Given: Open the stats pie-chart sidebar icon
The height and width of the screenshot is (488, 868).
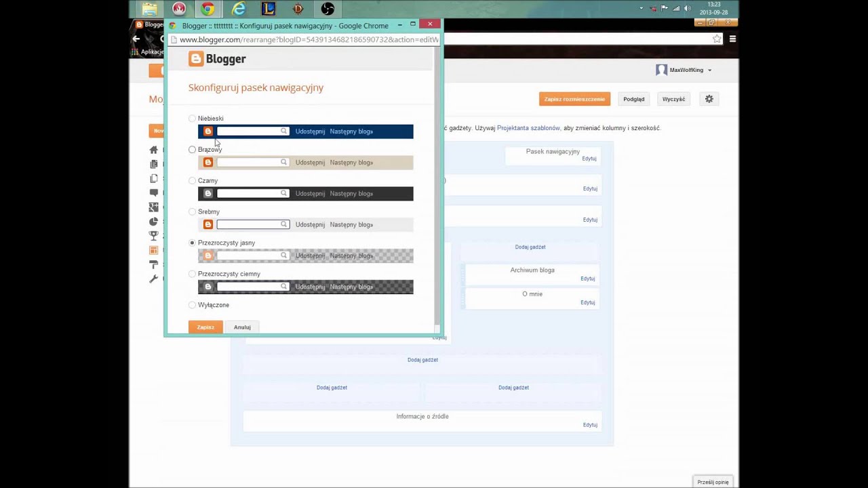Looking at the screenshot, I should click(154, 221).
